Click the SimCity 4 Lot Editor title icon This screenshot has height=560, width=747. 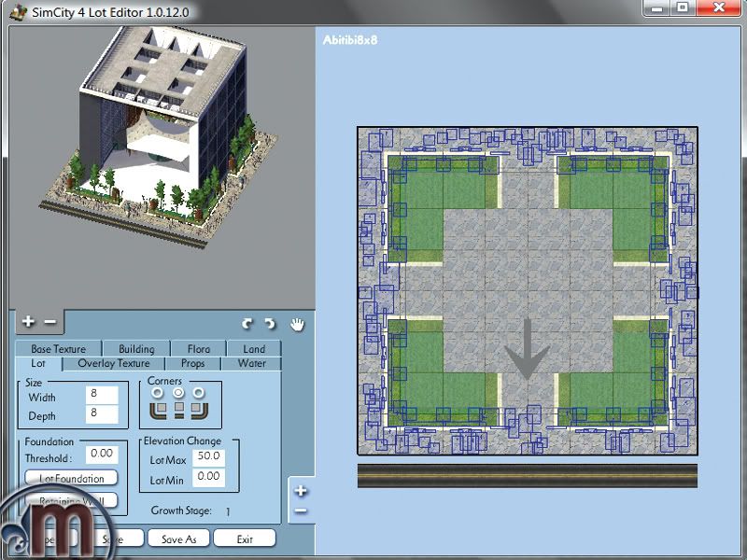(x=18, y=11)
